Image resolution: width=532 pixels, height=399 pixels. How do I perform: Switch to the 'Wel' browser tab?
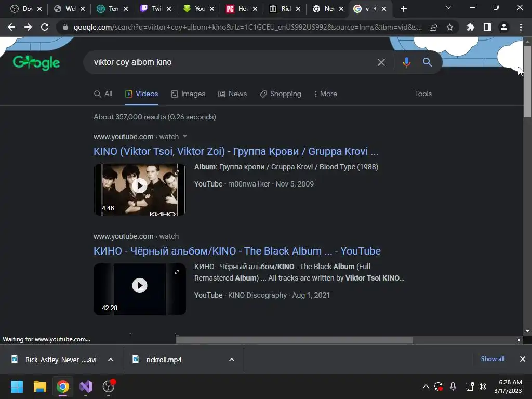point(65,9)
